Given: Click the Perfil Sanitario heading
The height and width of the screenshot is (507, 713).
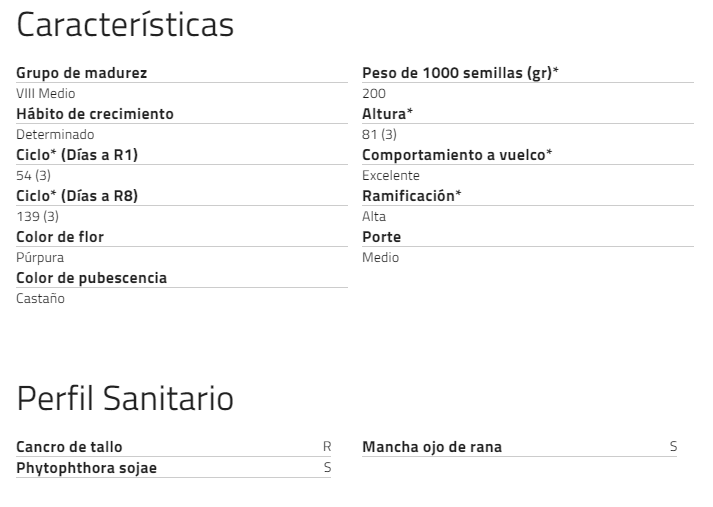Looking at the screenshot, I should click(x=125, y=398).
